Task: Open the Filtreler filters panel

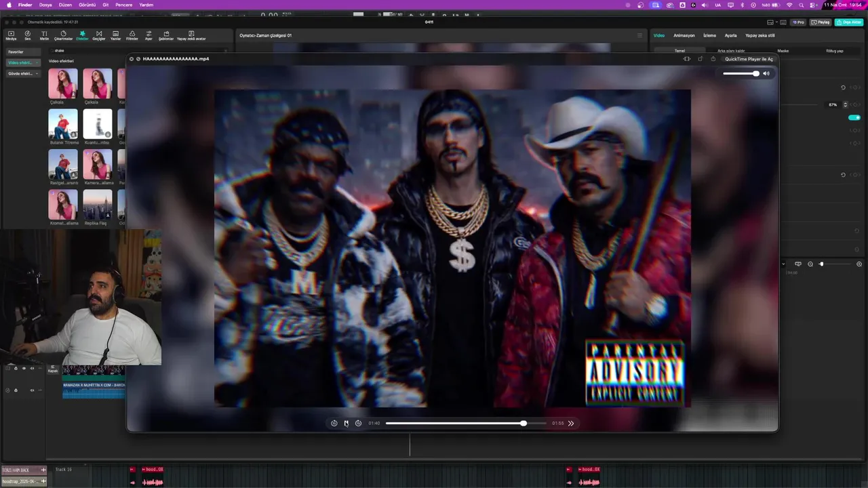Action: (x=132, y=35)
